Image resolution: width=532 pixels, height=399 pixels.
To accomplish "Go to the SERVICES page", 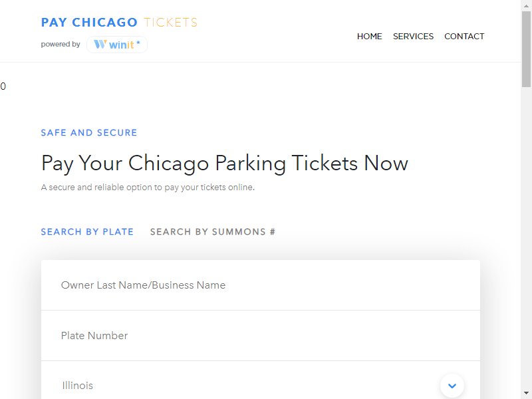I will [413, 37].
